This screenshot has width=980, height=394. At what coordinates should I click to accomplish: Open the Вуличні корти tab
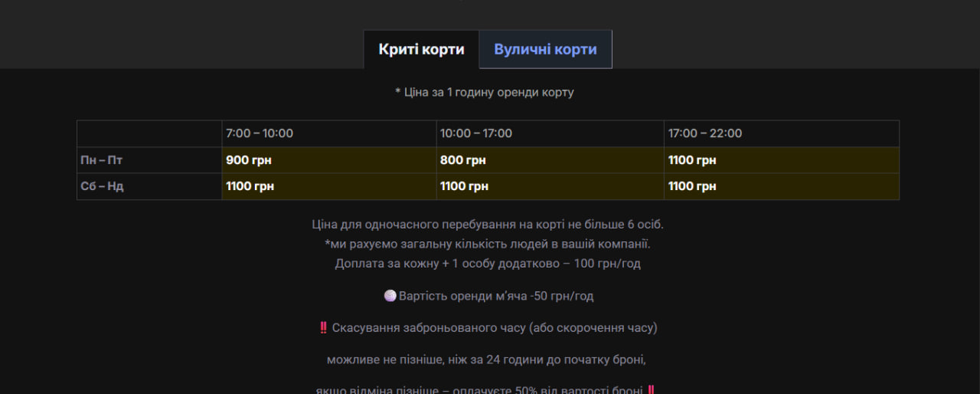point(545,49)
